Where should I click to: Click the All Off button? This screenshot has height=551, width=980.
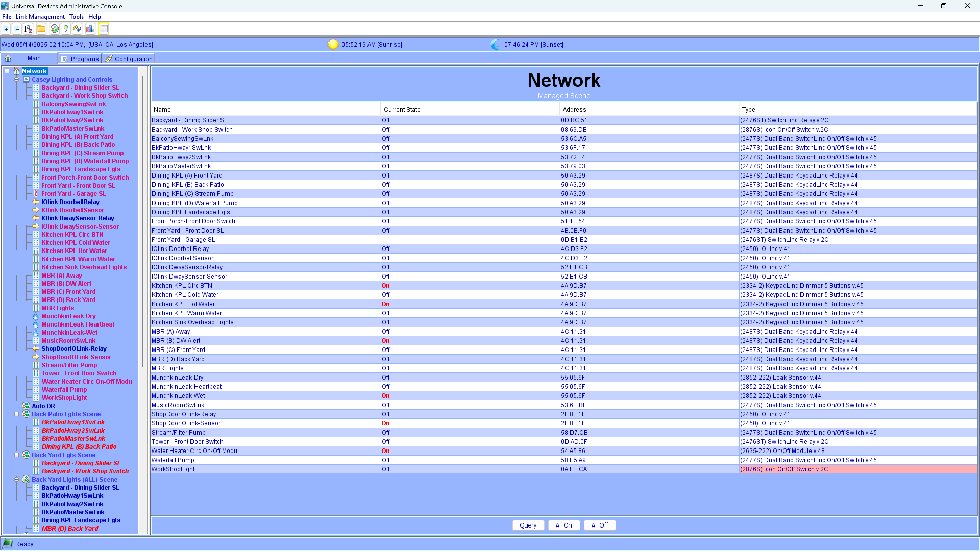(x=599, y=525)
